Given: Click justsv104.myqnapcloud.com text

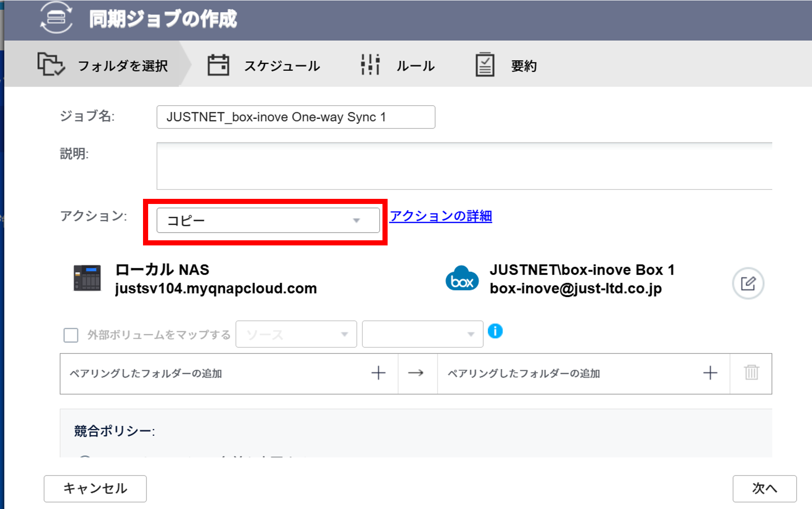Looking at the screenshot, I should [x=216, y=289].
